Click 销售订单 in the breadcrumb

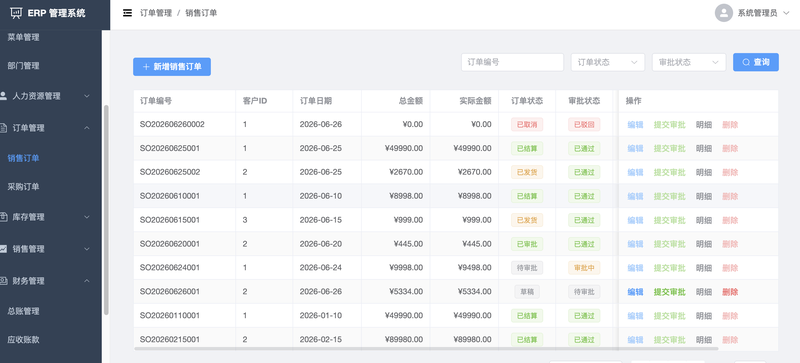[x=201, y=13]
